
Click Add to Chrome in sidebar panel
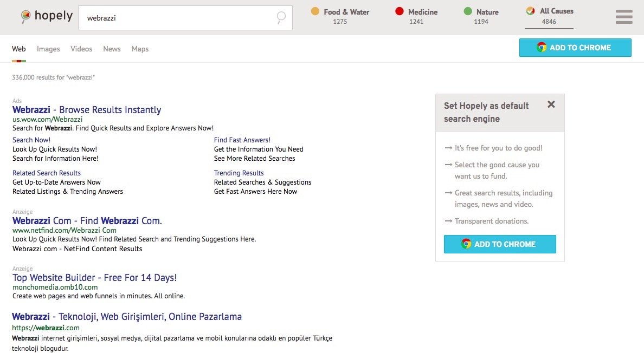(x=499, y=244)
